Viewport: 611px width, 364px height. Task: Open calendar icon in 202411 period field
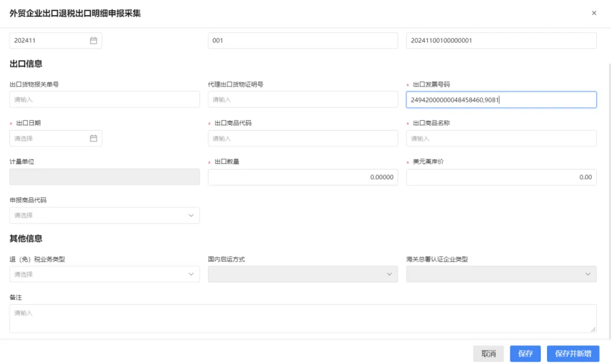pos(93,41)
